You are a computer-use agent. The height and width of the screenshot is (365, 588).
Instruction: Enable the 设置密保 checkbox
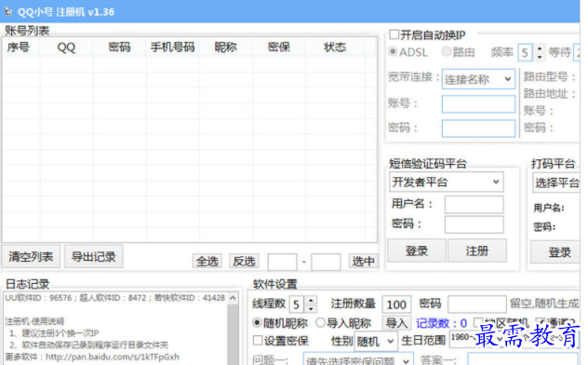258,341
